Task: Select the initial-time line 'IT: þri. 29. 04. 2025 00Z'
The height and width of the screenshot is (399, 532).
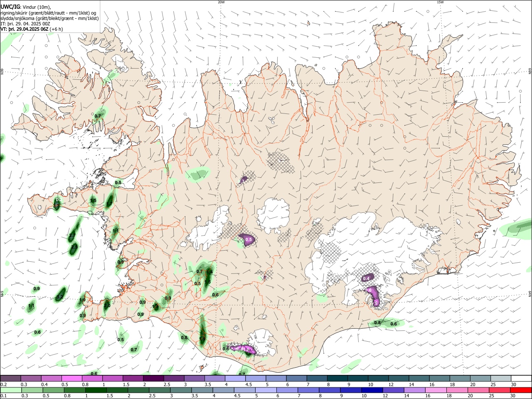Action: 25,24
